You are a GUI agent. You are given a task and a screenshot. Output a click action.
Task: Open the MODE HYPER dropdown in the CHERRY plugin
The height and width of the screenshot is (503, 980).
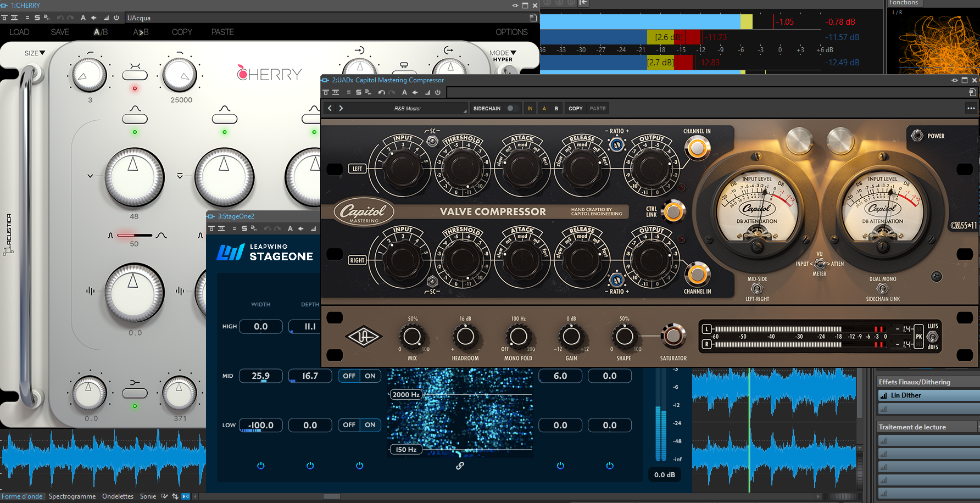click(503, 56)
